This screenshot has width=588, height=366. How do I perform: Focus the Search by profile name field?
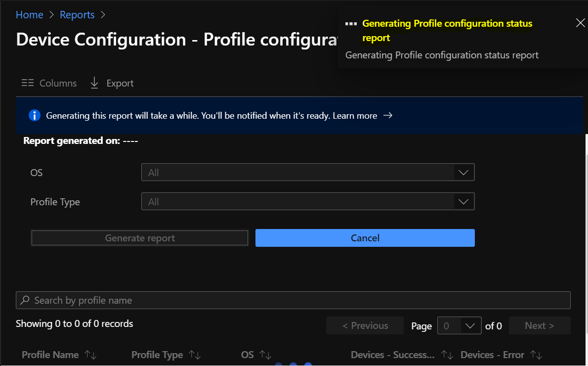[x=293, y=300]
